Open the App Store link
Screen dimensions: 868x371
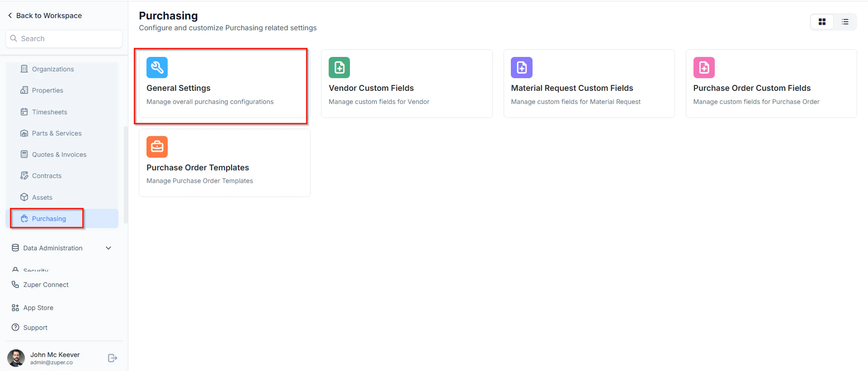pyautogui.click(x=38, y=308)
